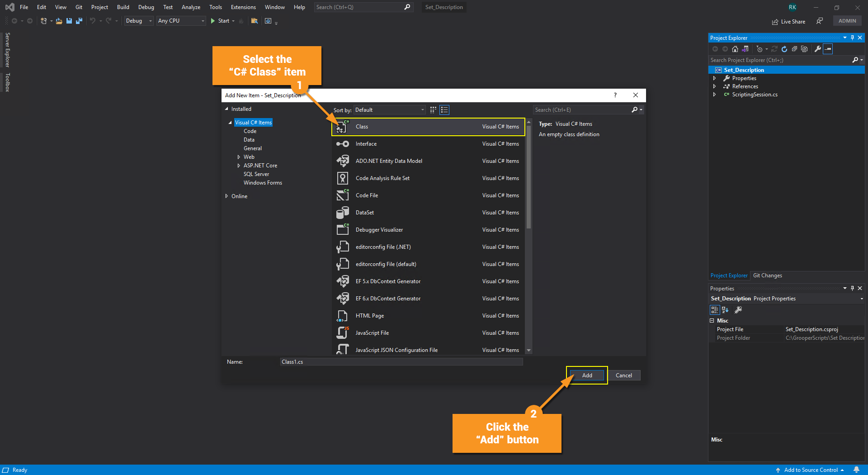The image size is (868, 475).
Task: Click the Live Share button
Action: 788,22
